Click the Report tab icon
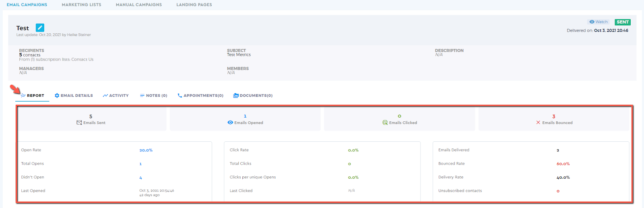The height and width of the screenshot is (208, 644). coord(23,96)
